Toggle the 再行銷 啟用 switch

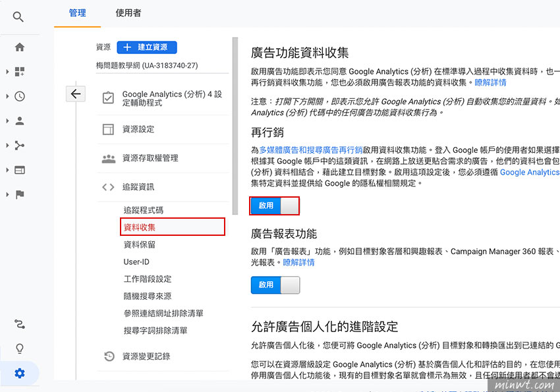point(275,206)
